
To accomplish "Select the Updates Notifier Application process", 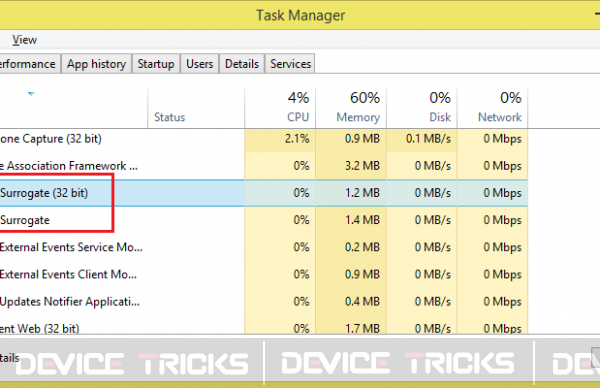I will (264, 302).
